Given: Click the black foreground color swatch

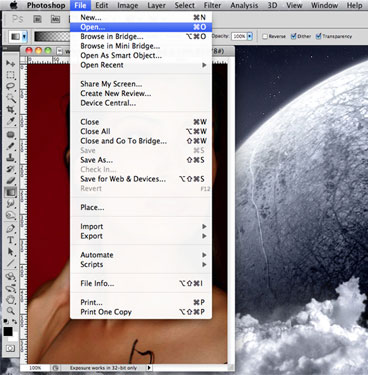Looking at the screenshot, I should [8, 331].
